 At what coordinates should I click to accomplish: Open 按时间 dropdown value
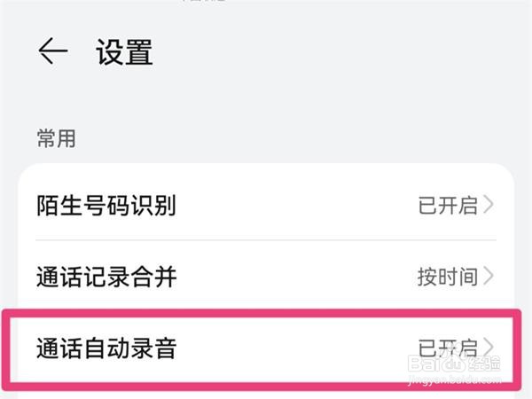pyautogui.click(x=448, y=276)
